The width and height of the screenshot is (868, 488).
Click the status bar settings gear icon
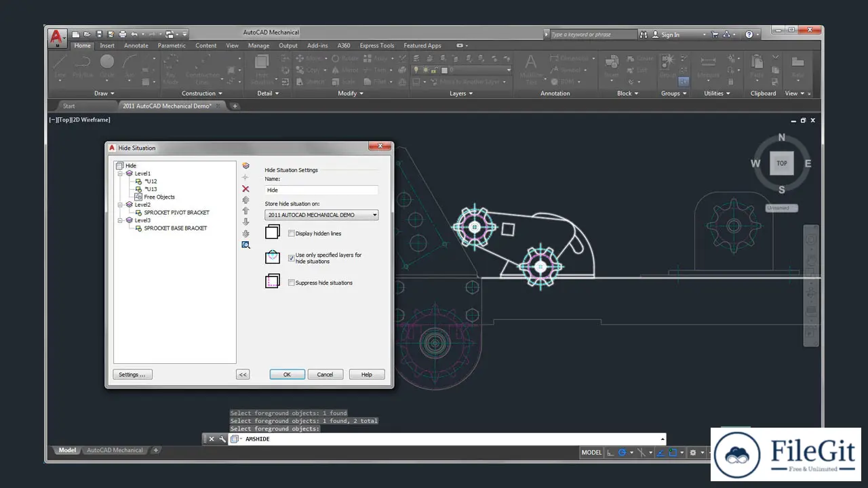692,452
